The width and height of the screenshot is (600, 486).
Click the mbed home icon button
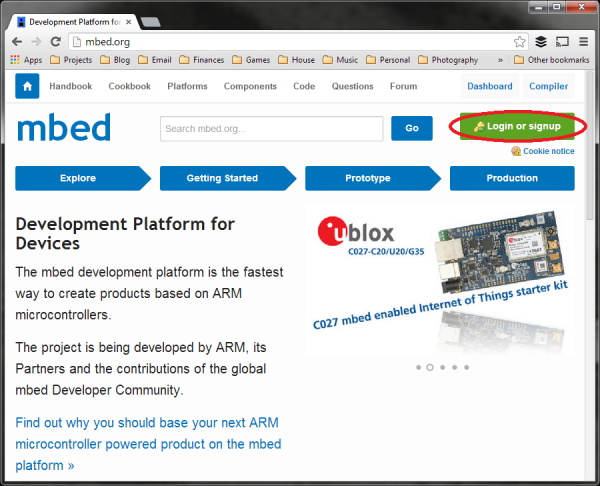tap(27, 87)
